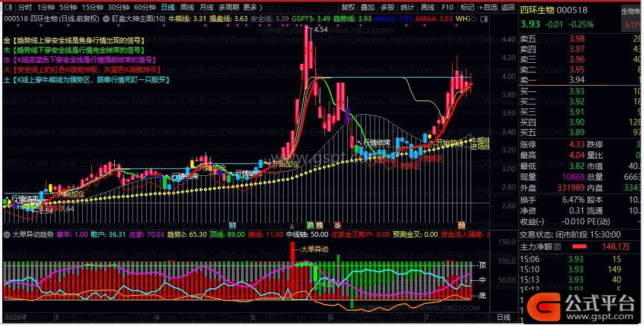Image resolution: width=644 pixels, height=326 pixels.
Task: Click the 安全线: 3.39 indicator value
Action: [270, 18]
